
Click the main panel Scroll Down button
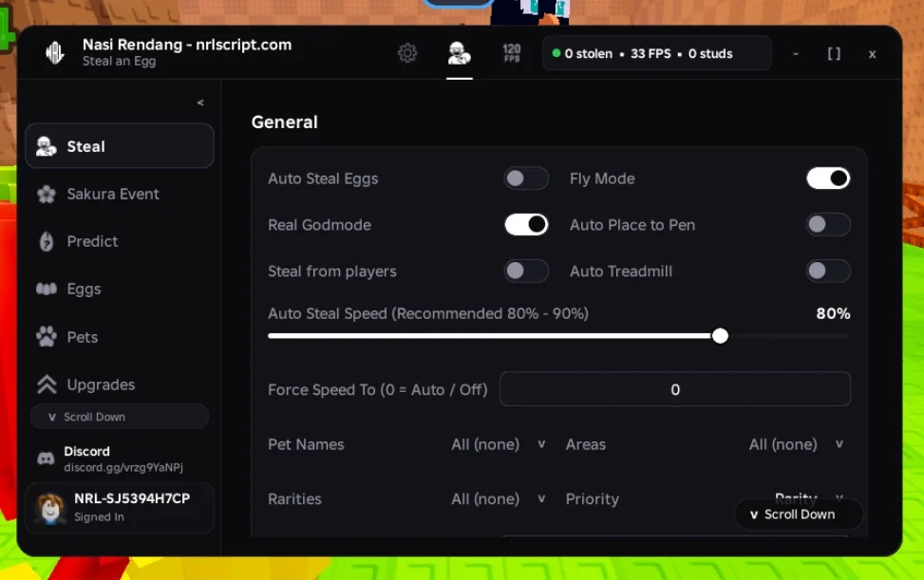[799, 515]
